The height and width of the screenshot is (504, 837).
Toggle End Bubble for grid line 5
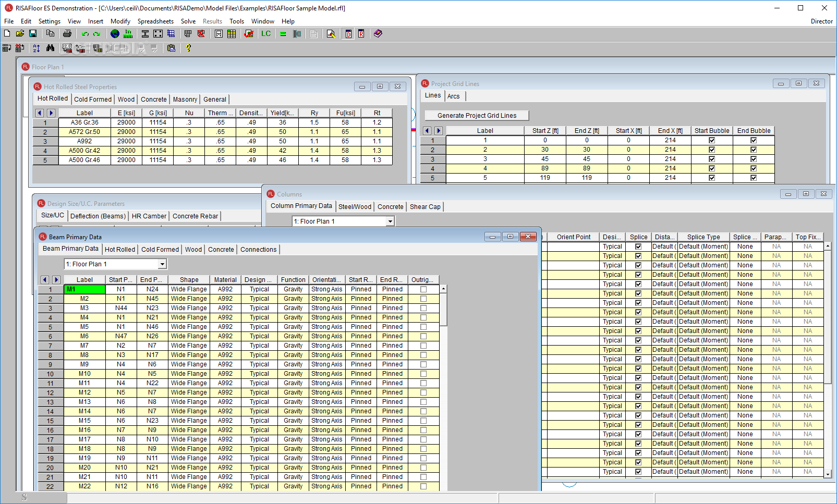754,178
